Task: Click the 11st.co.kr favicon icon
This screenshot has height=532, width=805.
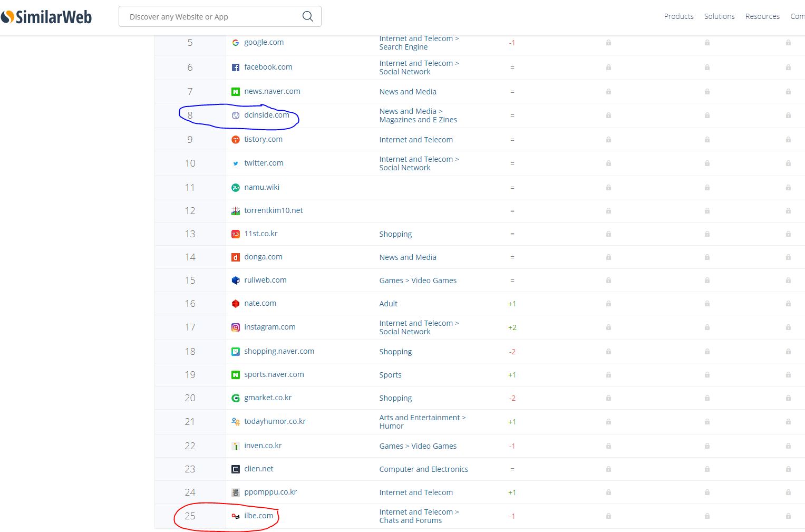Action: (x=236, y=234)
